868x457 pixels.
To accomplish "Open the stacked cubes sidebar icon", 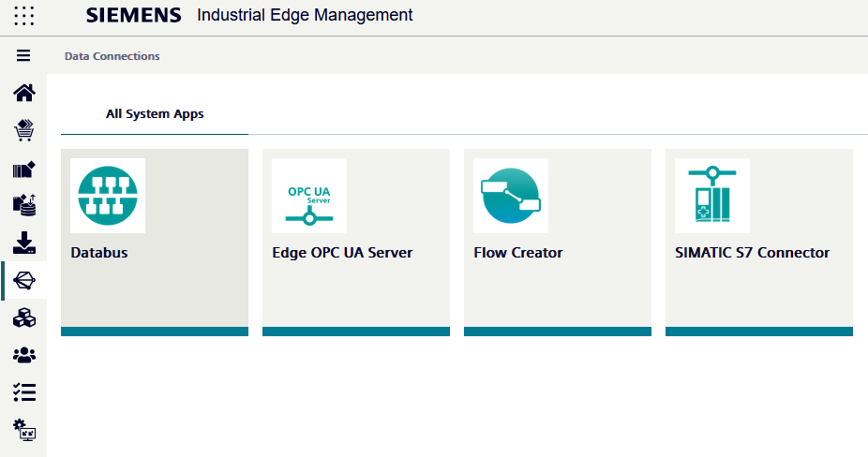I will point(24,318).
